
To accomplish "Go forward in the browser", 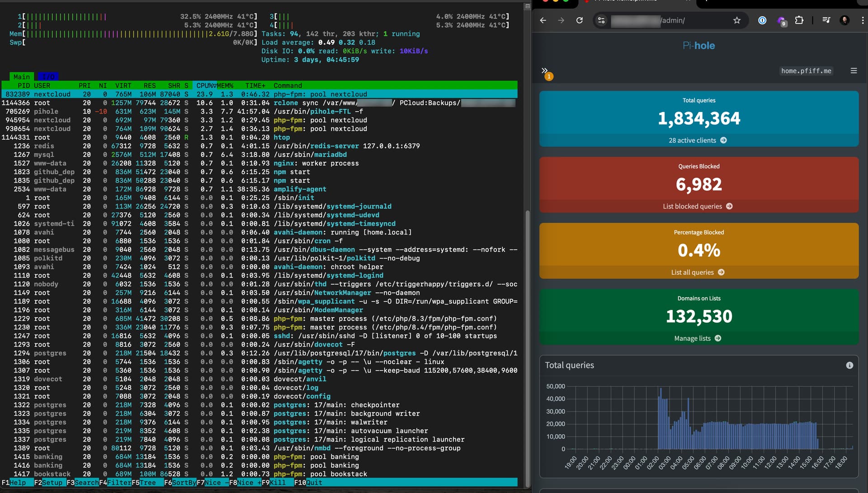I will 561,20.
